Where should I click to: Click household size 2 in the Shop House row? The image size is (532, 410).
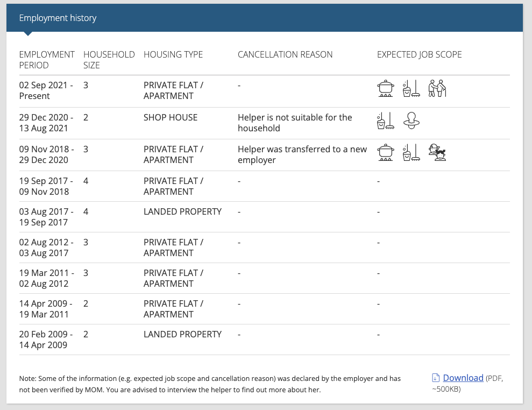pyautogui.click(x=86, y=117)
